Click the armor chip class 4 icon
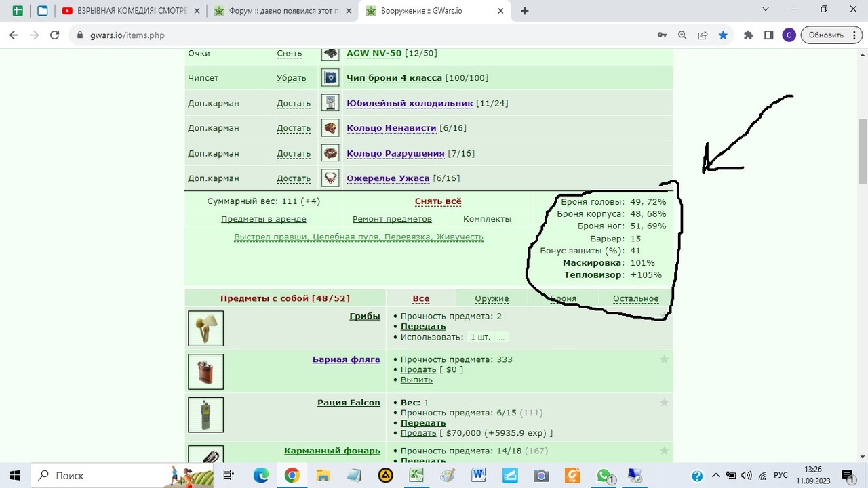The width and height of the screenshot is (868, 488). pos(330,78)
